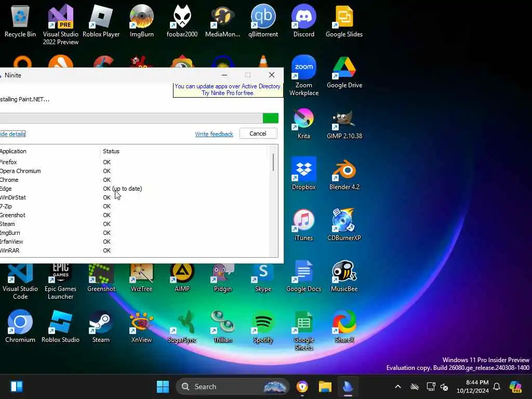
Task: Select the Google Docs desktop icon
Action: 303,275
